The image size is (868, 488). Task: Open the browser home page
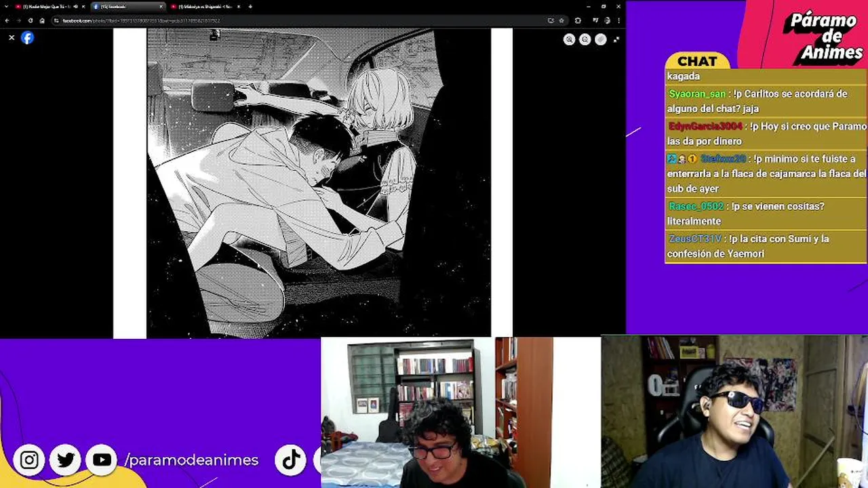point(42,20)
